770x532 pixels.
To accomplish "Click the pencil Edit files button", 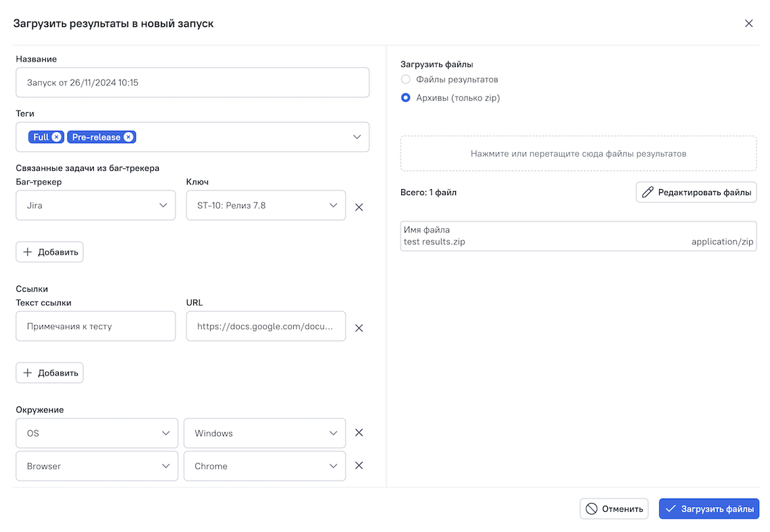I will click(696, 192).
